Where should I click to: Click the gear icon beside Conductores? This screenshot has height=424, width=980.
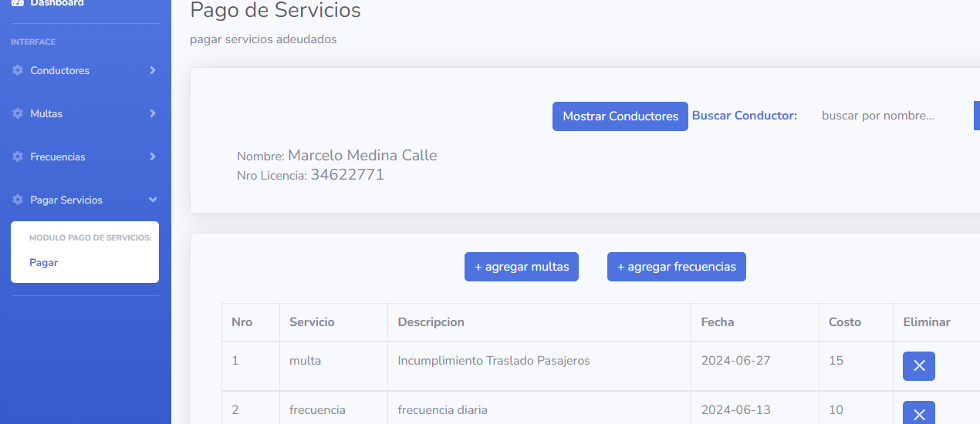point(18,70)
